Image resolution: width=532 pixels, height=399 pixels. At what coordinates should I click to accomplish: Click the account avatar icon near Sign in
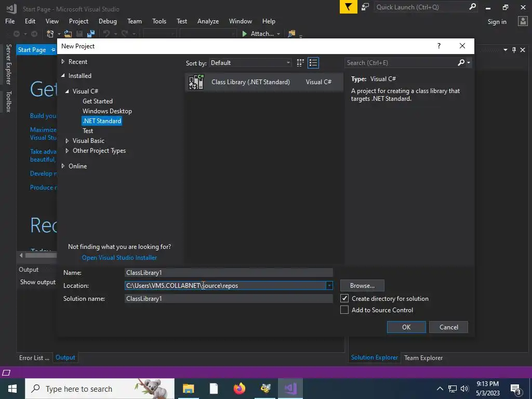pos(523,21)
